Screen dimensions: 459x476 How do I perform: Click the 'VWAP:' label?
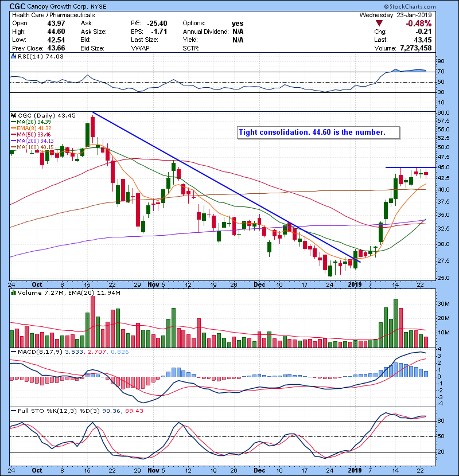pos(141,48)
